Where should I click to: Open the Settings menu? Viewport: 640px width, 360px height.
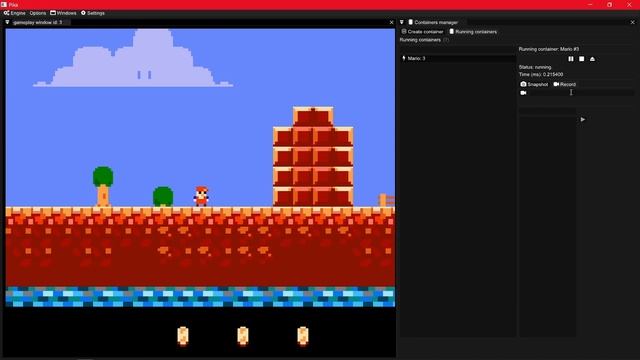point(93,13)
